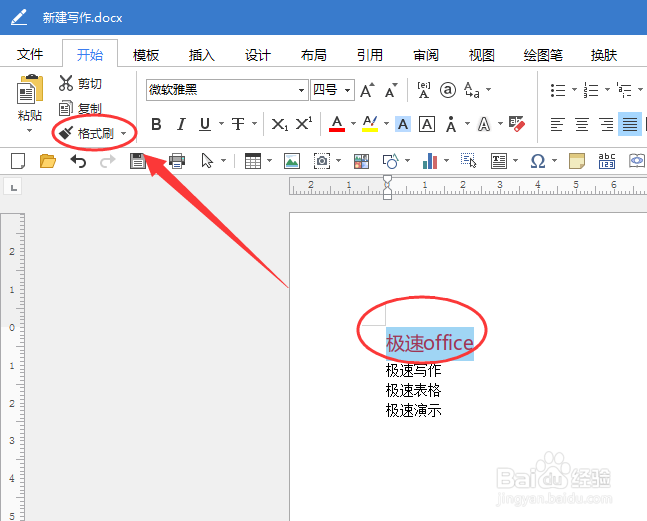Click the Paste clipboard icon
The image size is (647, 521).
30,89
